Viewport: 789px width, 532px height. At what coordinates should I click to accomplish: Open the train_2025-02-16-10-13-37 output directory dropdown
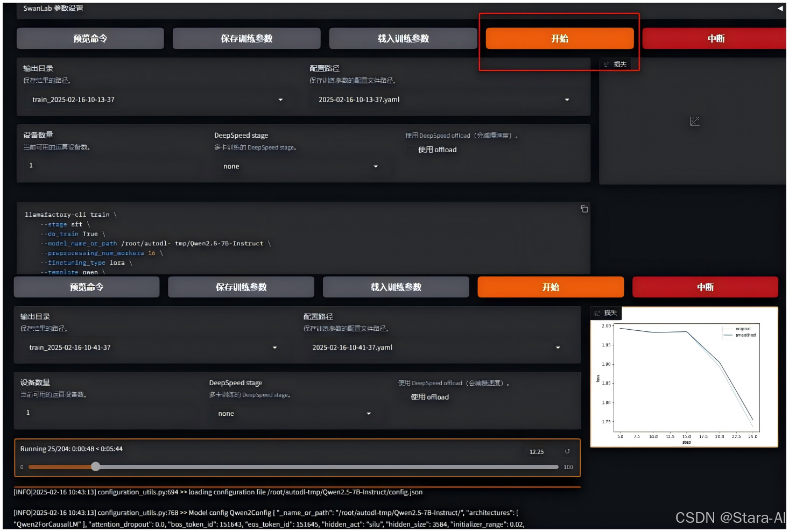point(157,100)
